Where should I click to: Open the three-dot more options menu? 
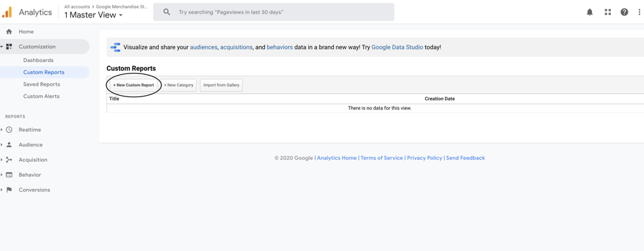pyautogui.click(x=640, y=12)
